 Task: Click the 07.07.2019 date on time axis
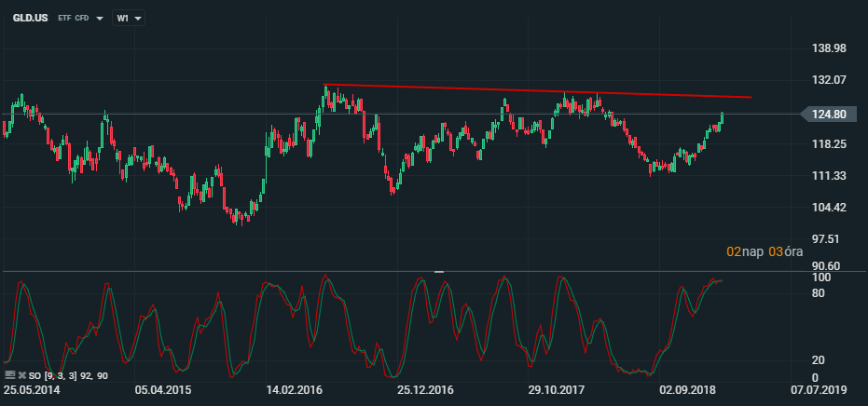click(x=818, y=391)
